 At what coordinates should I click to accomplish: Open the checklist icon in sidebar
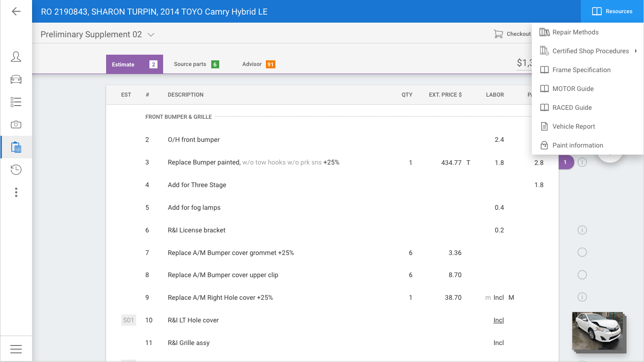click(x=16, y=102)
